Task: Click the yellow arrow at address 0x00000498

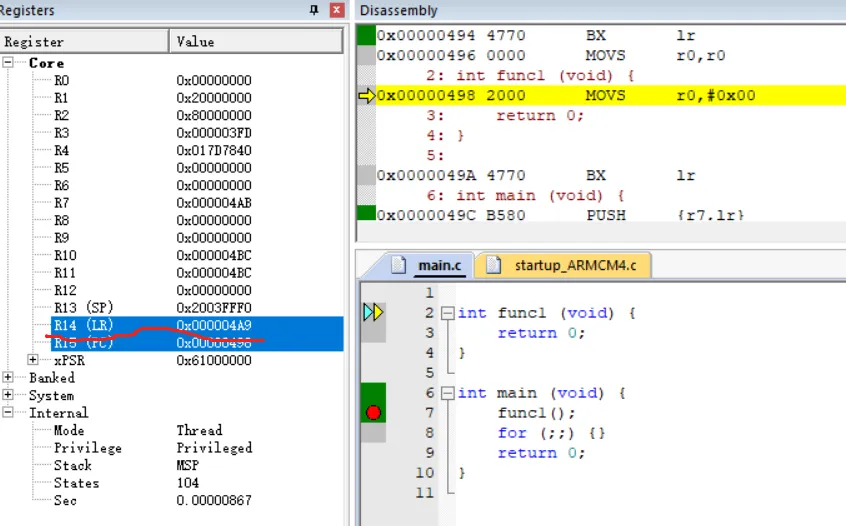Action: [x=366, y=96]
